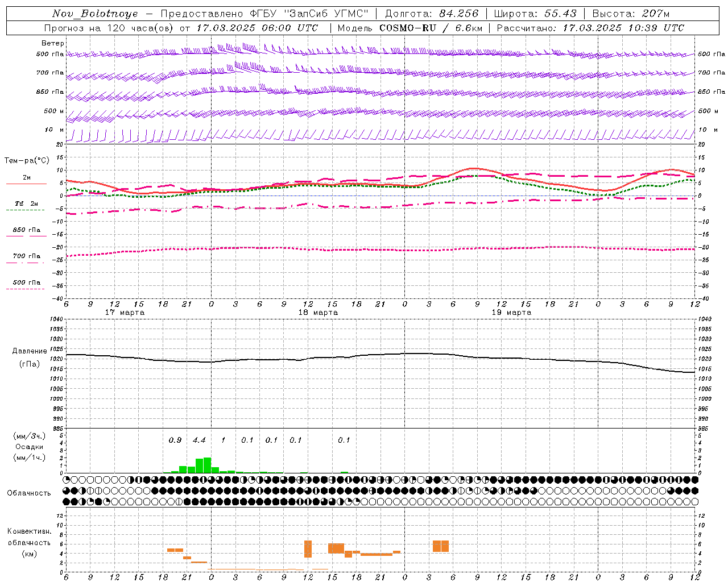This screenshot has height=582, width=728.
Task: Click the Тем-ра(°C) axis title
Action: click(x=27, y=161)
